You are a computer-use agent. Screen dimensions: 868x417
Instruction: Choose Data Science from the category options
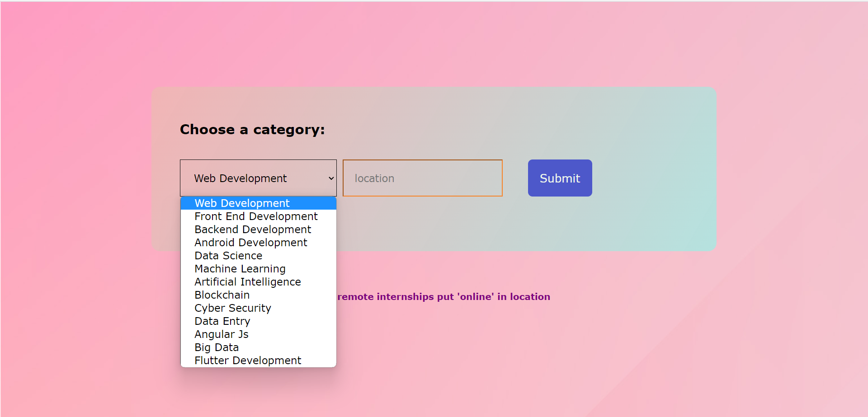pyautogui.click(x=228, y=256)
